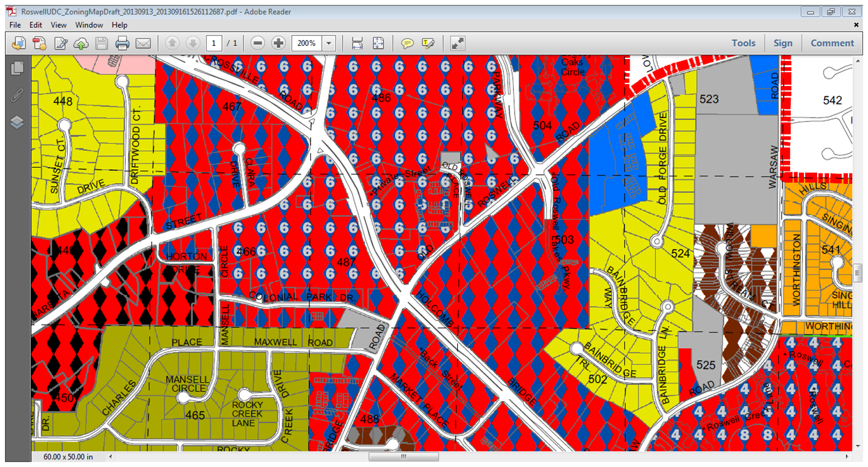Screen dimensions: 868x467
Task: Click the Send by email envelope icon
Action: coord(143,43)
